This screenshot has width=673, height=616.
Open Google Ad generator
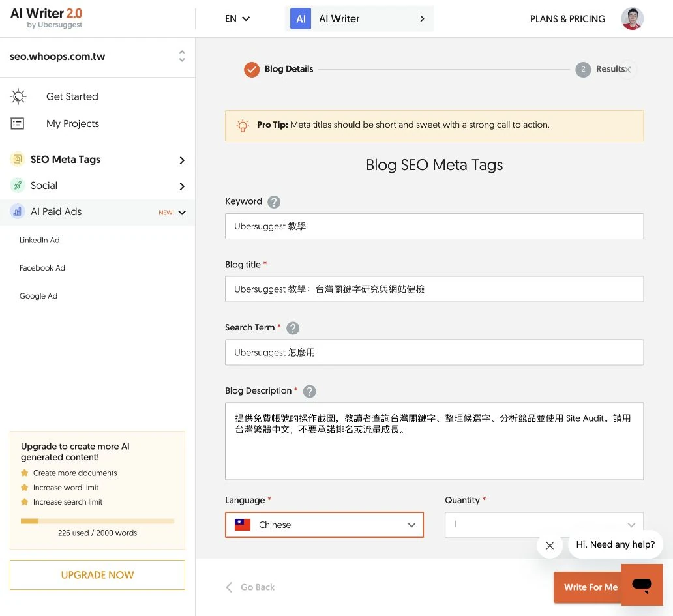[x=38, y=296]
